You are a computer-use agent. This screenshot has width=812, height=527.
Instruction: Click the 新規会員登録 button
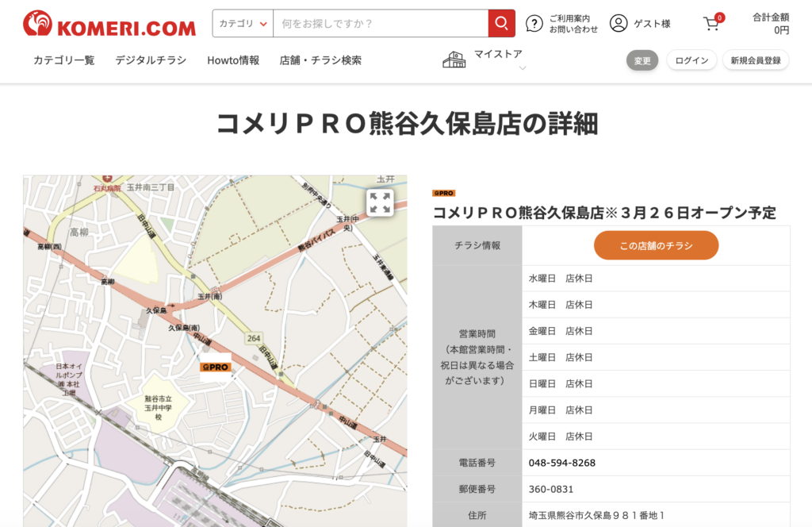point(755,60)
